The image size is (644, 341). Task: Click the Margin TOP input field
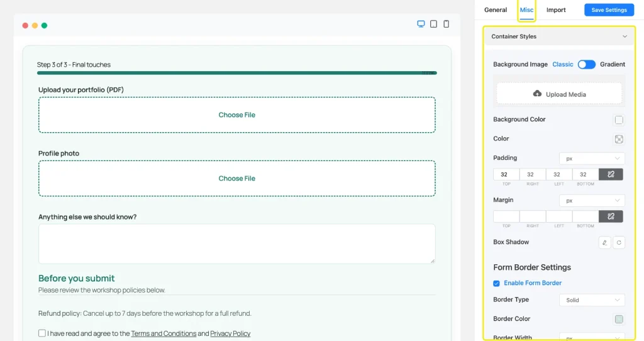[x=506, y=216]
